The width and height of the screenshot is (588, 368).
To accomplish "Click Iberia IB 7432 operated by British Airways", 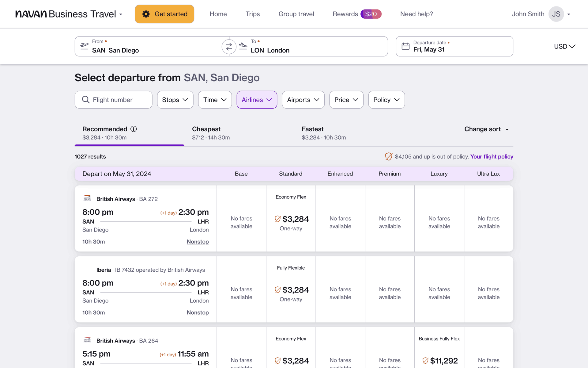I will point(151,270).
